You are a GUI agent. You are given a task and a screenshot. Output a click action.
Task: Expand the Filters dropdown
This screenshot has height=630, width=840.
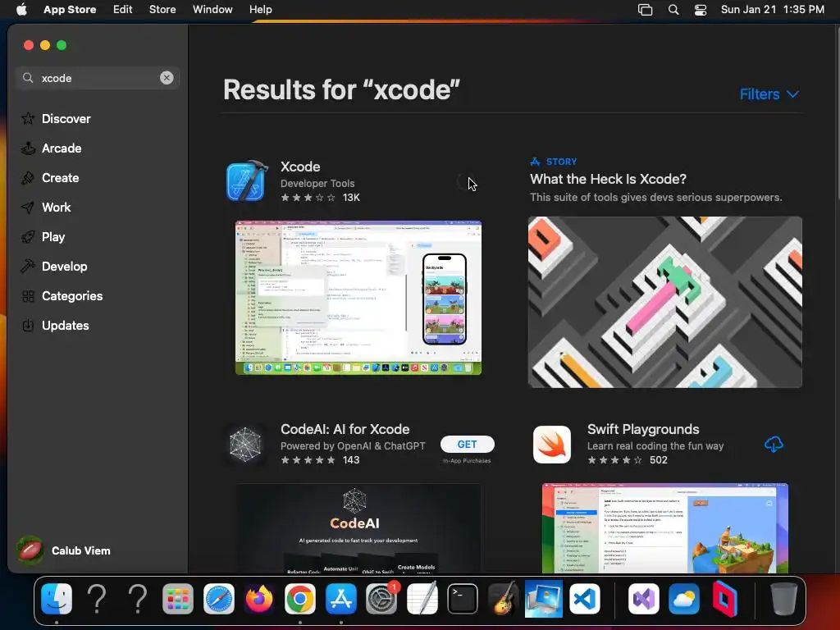[x=769, y=94]
